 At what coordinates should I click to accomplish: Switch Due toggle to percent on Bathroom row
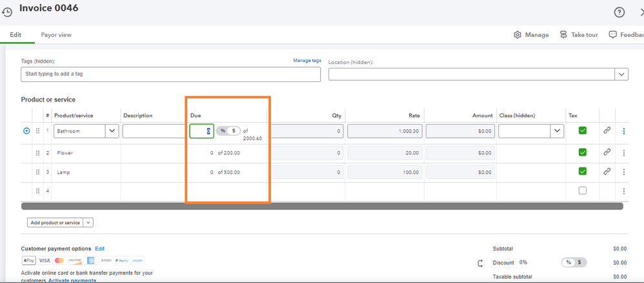click(x=223, y=131)
